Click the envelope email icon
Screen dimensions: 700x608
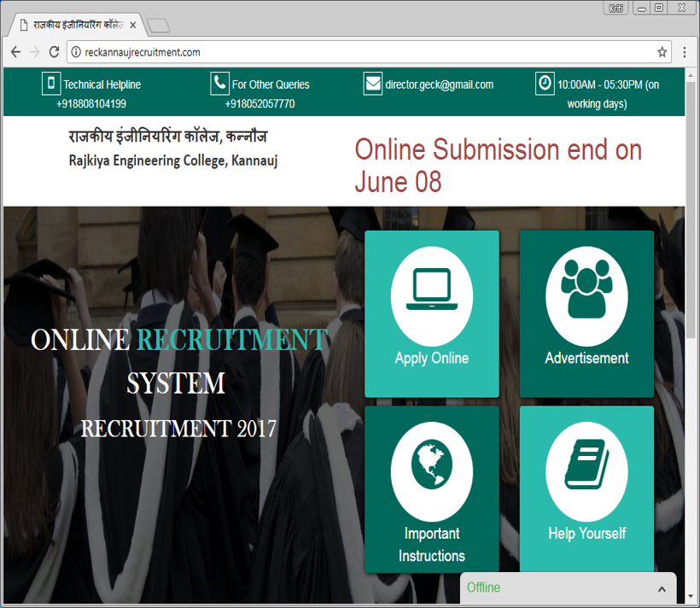pos(372,84)
